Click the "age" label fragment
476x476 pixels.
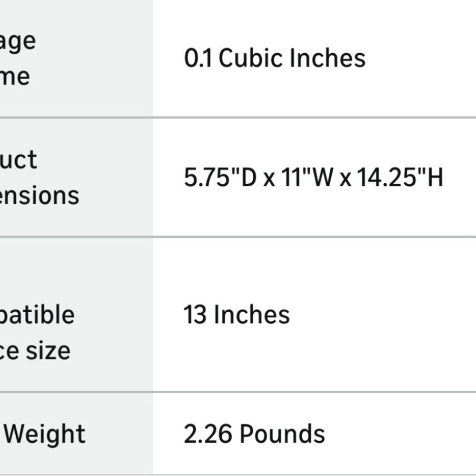pos(18,42)
